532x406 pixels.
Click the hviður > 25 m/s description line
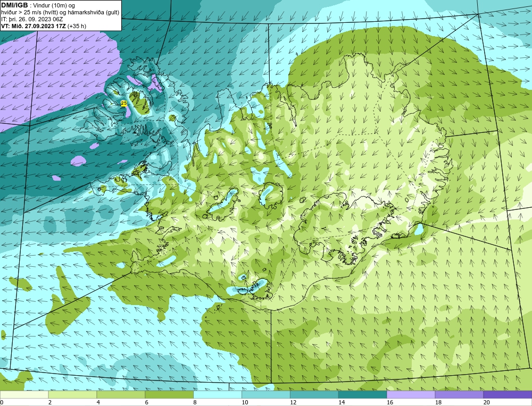60,13
